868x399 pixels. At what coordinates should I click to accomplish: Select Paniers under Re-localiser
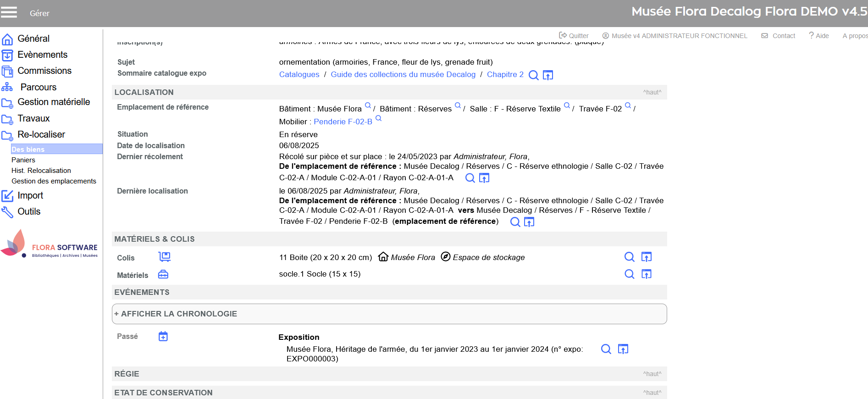(23, 160)
